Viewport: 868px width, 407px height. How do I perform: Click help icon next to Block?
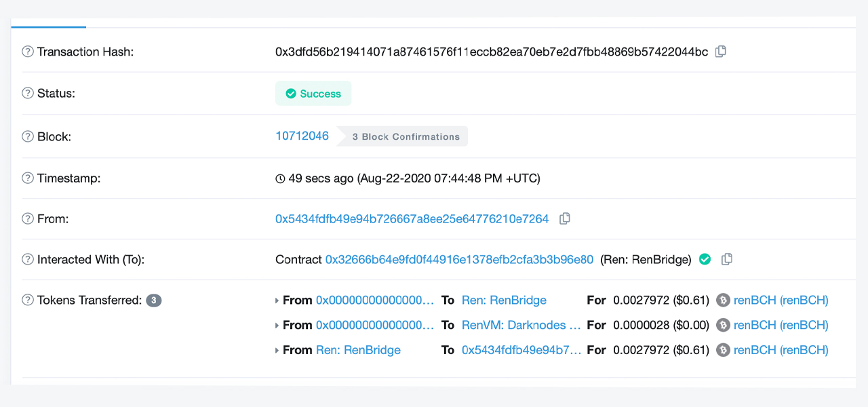pyautogui.click(x=28, y=136)
